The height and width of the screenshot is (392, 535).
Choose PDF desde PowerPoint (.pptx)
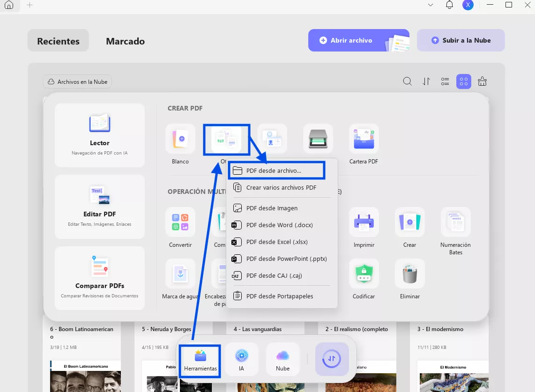coord(282,259)
